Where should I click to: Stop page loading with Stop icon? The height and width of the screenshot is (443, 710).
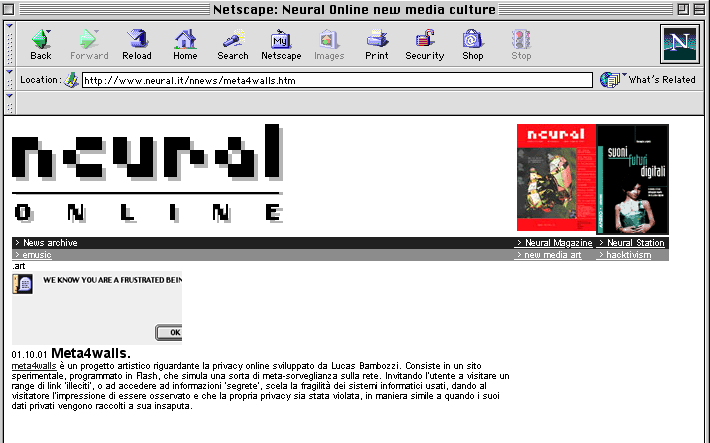pyautogui.click(x=521, y=45)
